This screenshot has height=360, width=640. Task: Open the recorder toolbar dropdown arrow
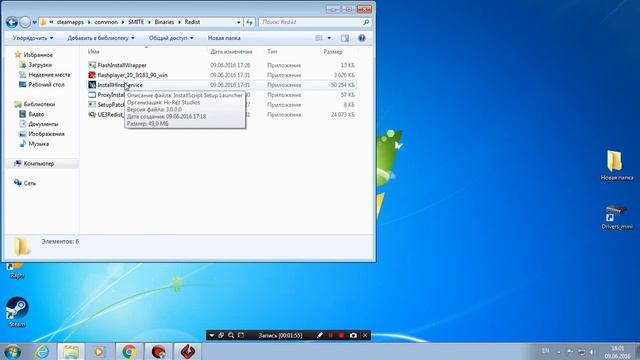point(211,336)
